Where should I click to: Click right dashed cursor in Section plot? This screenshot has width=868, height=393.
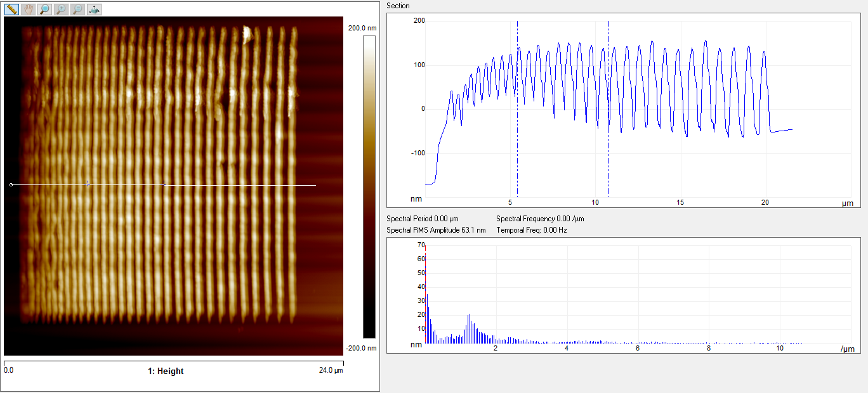tap(608, 127)
